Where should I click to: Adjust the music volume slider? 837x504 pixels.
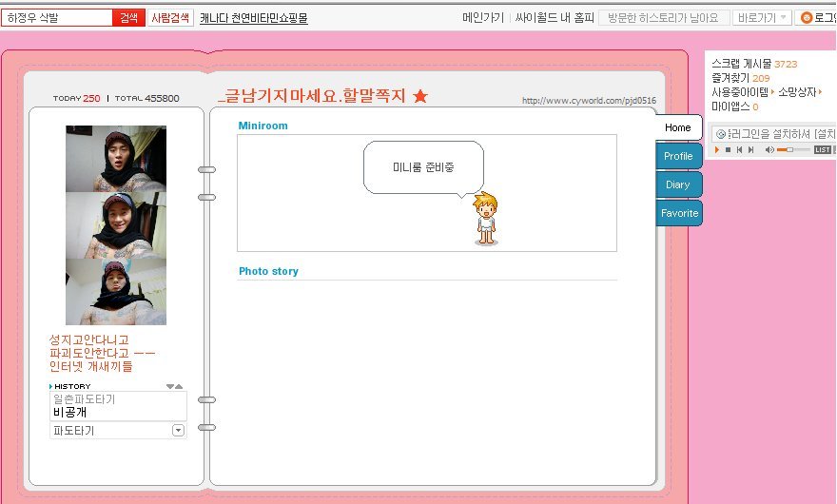click(x=792, y=150)
